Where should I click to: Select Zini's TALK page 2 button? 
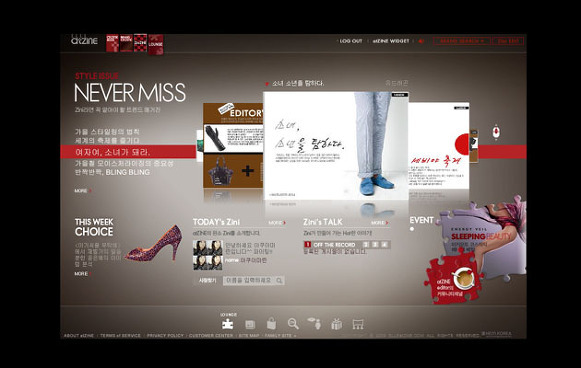pyautogui.click(x=366, y=245)
